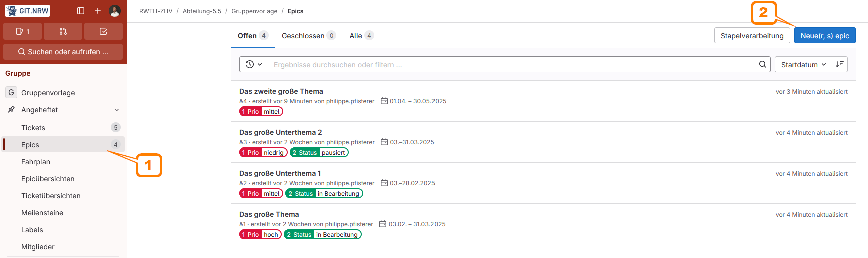The height and width of the screenshot is (258, 868).
Task: Click the Gruppe sidebar heading
Action: [18, 73]
